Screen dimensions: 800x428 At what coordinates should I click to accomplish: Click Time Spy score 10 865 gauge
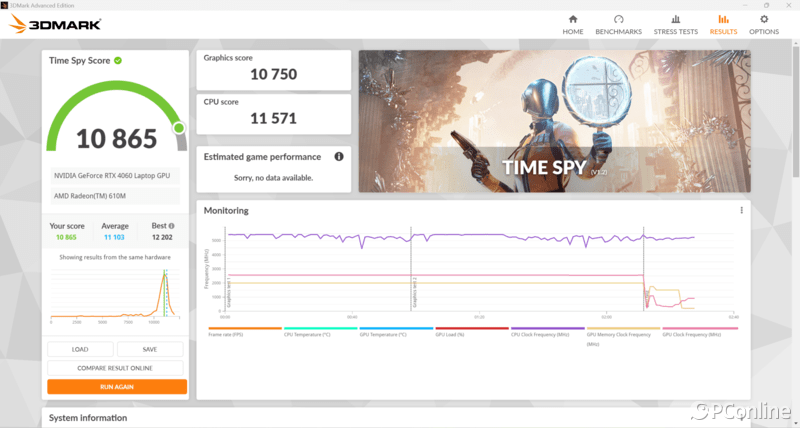tap(117, 117)
